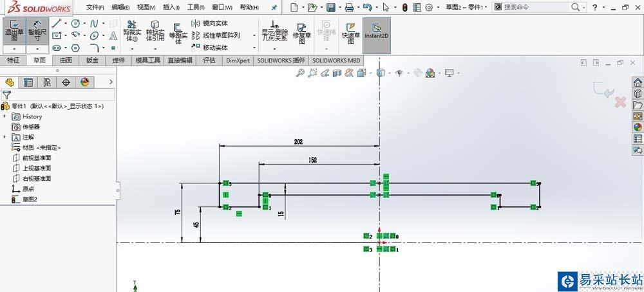Click Trim Entities (剪裁实体) tool

[132, 31]
